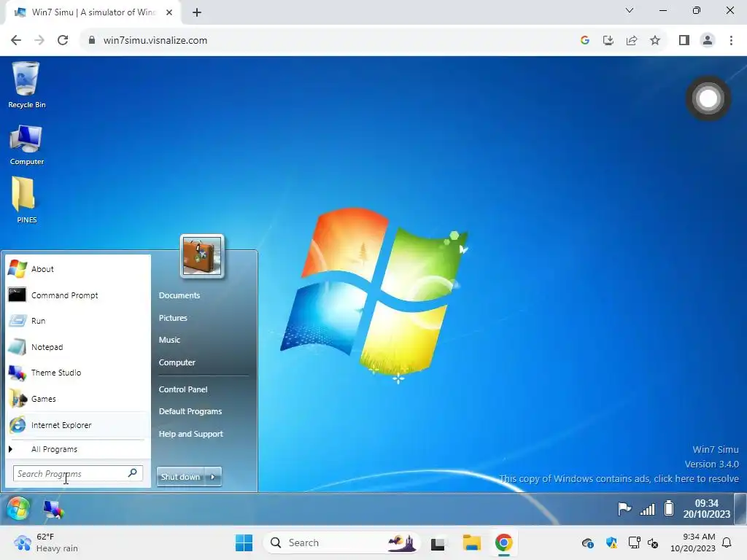Open Theme Studio pinned on Win7 taskbar
The image size is (747, 560).
coord(53,510)
